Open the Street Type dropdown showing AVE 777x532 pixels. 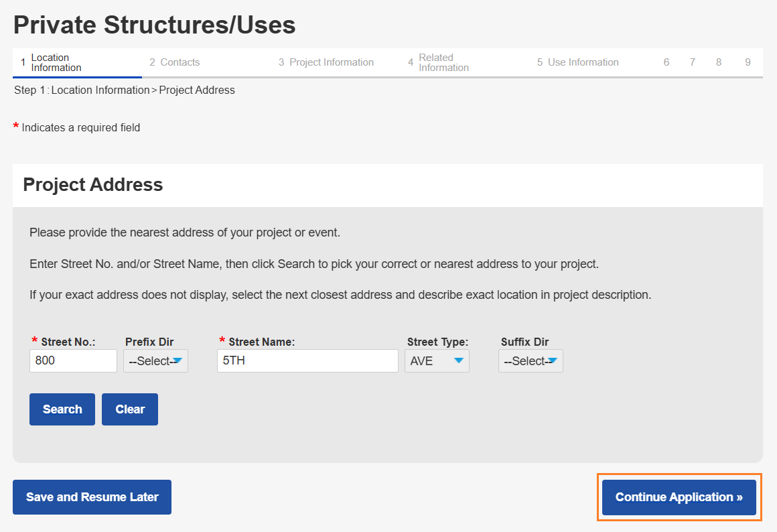pyautogui.click(x=437, y=360)
